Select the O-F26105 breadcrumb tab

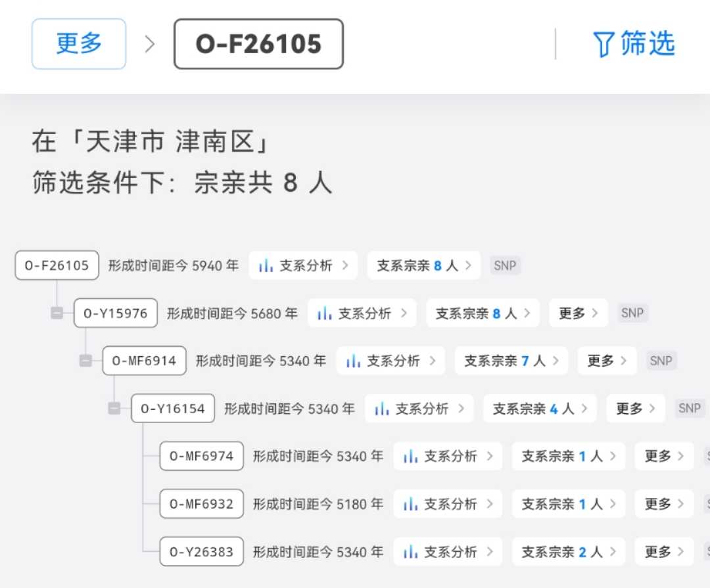(258, 44)
